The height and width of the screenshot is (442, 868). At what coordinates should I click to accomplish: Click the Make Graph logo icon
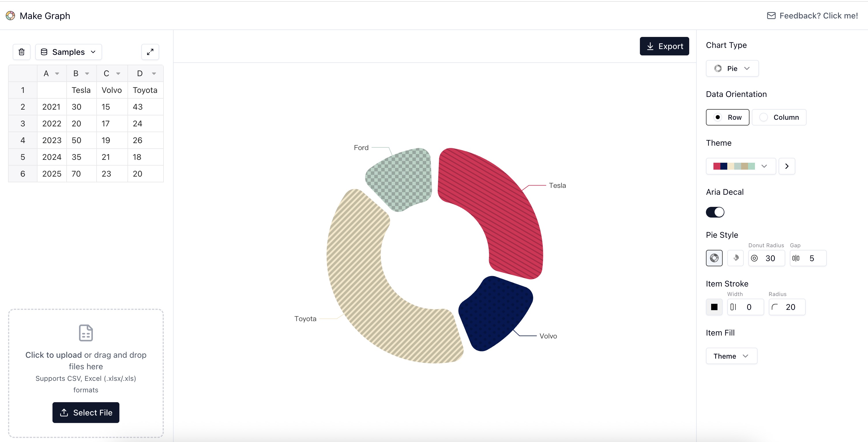(x=10, y=16)
